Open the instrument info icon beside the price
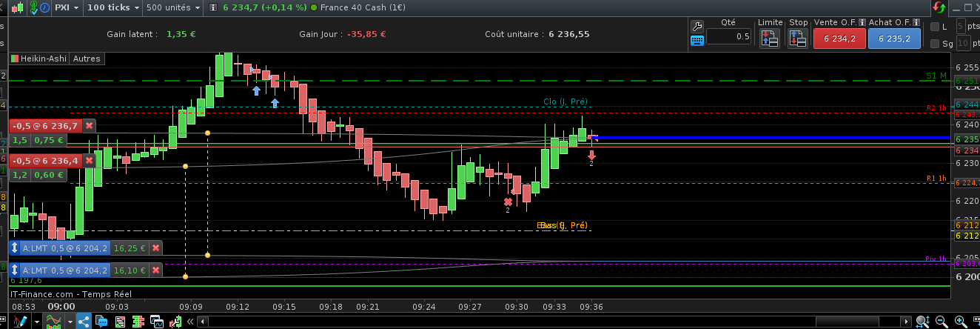Viewport: 980px width, 329px height. coord(213,7)
